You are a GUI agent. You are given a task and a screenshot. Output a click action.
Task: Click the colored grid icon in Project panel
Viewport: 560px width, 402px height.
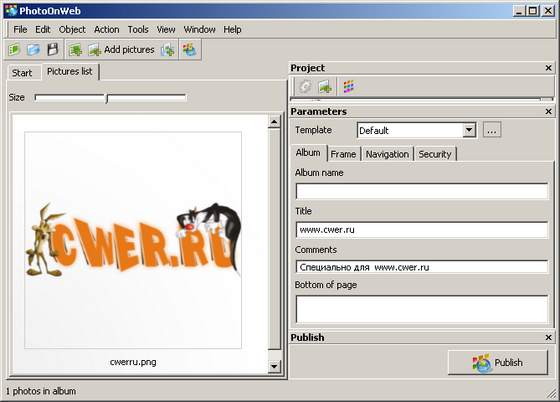(x=349, y=86)
